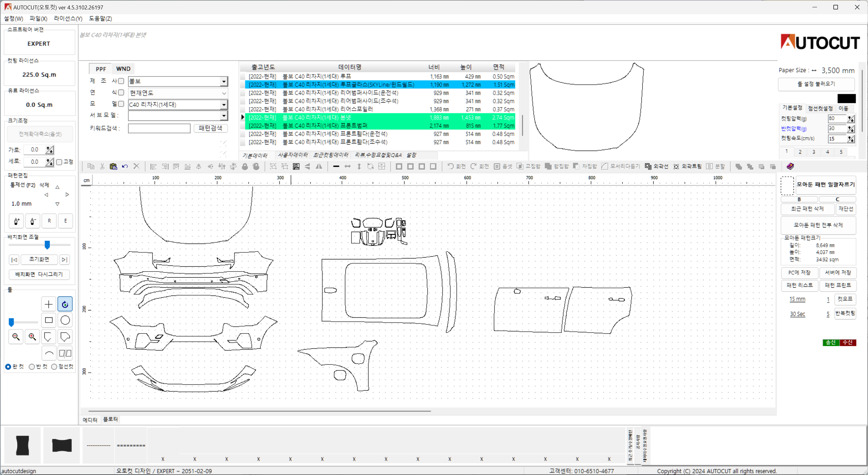Toggle the 제조사 checkbox
Image resolution: width=868 pixels, height=475 pixels.
pos(121,81)
